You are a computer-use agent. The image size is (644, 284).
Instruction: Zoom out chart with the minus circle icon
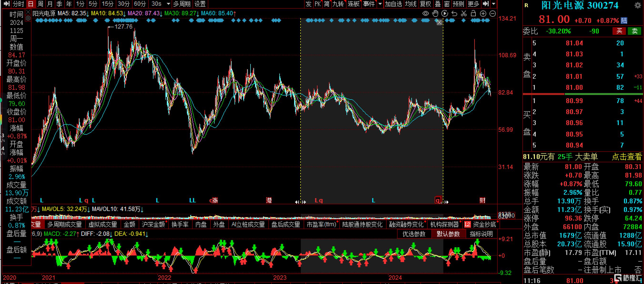(492, 14)
